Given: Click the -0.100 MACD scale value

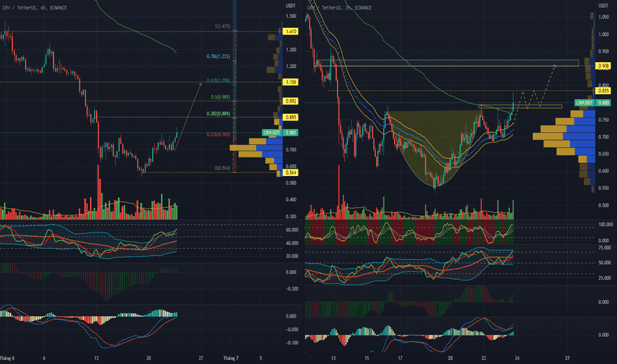Looking at the screenshot, I should (291, 343).
